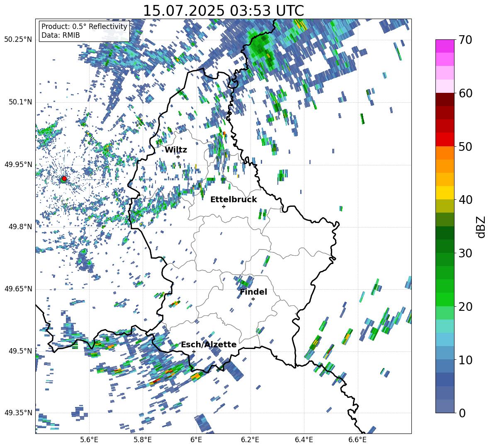Screen dimensions: 491x448
Task: Click the Wiltz city label
Action: 176,150
